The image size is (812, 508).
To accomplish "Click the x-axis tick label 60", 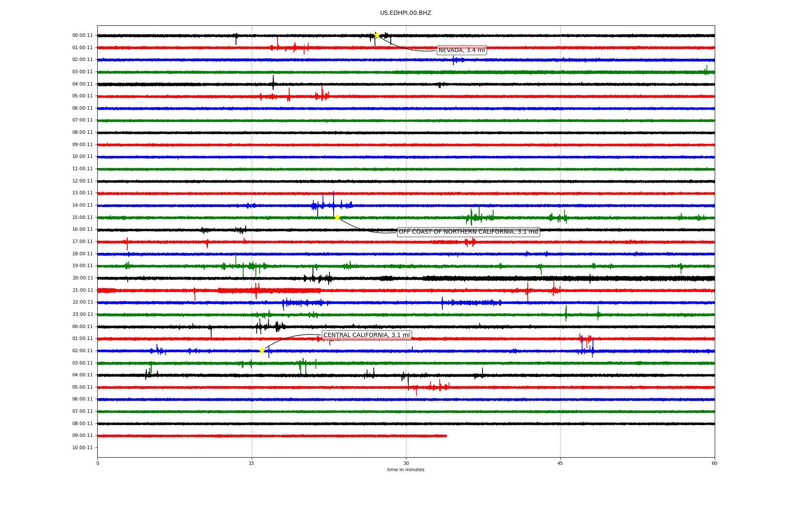I will (x=714, y=463).
